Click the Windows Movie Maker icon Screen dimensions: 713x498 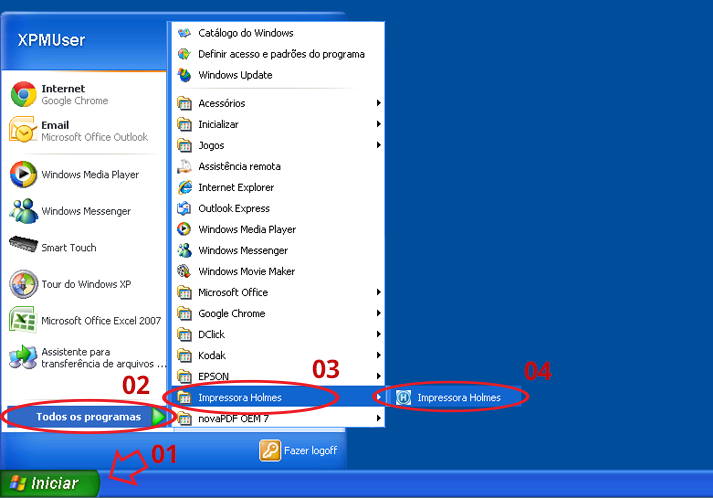tap(184, 271)
